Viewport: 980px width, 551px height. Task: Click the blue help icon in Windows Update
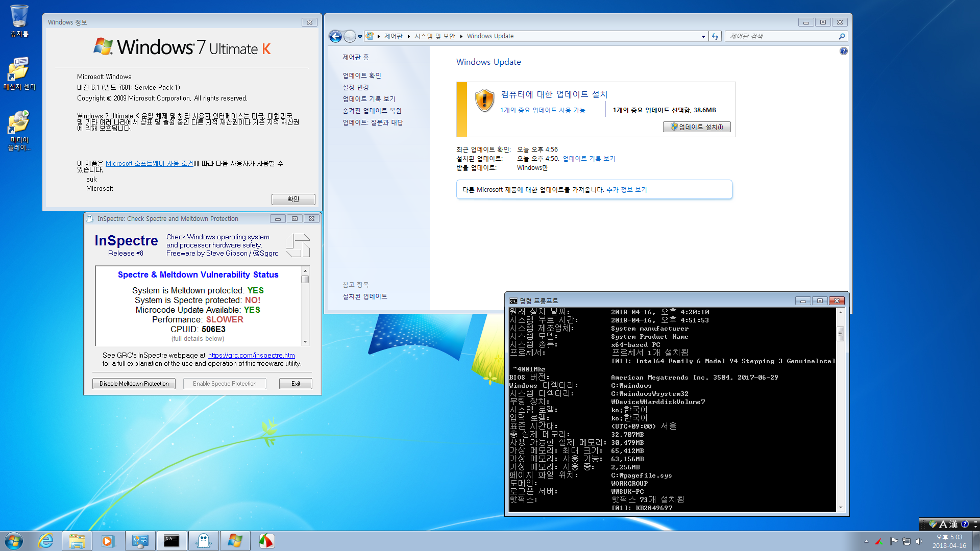843,51
